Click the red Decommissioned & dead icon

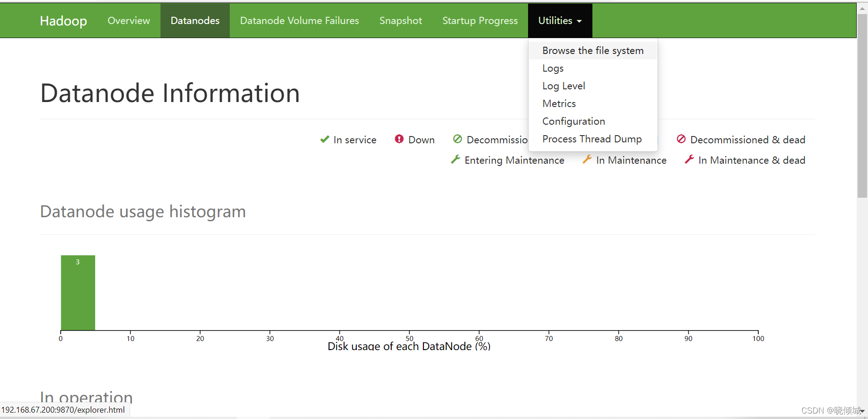(681, 139)
